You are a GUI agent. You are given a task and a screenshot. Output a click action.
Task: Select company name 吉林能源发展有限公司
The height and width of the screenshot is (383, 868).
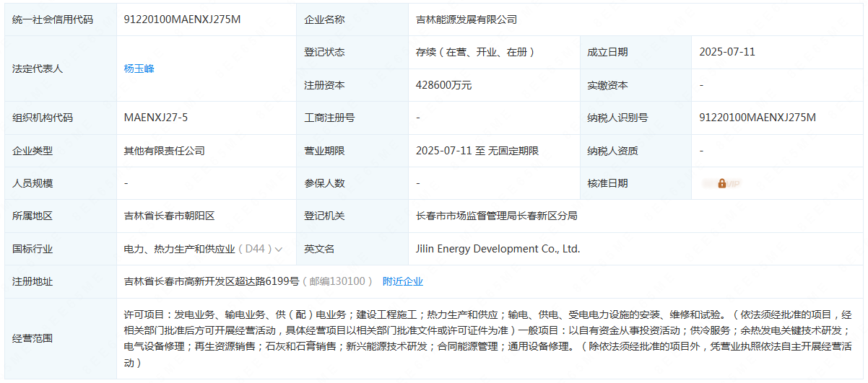pyautogui.click(x=466, y=19)
